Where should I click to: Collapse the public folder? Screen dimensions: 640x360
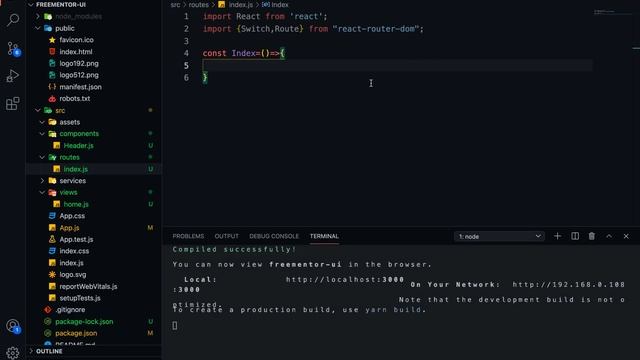(x=38, y=28)
